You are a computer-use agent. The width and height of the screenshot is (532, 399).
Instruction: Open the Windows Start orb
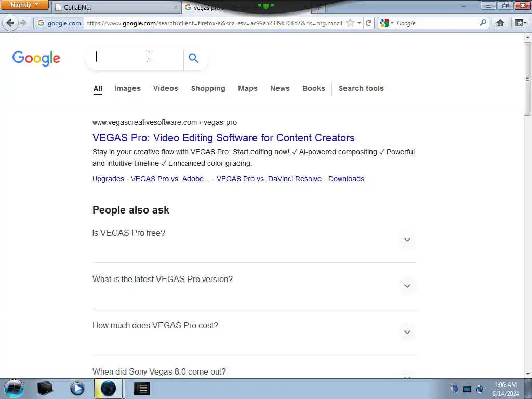click(14, 389)
